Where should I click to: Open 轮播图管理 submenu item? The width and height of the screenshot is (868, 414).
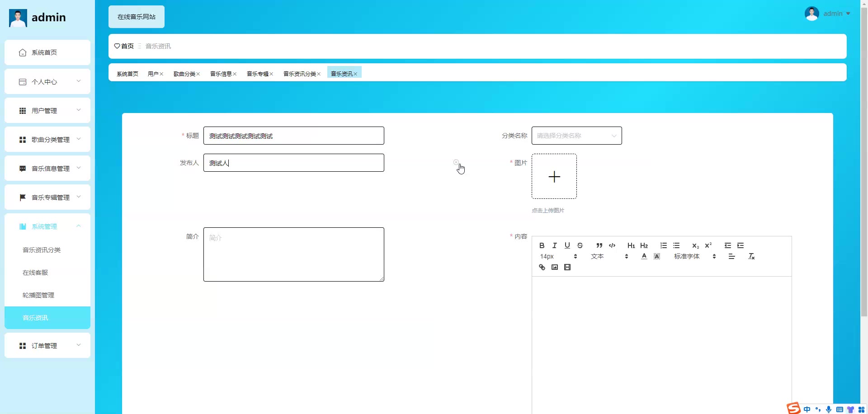(47, 295)
